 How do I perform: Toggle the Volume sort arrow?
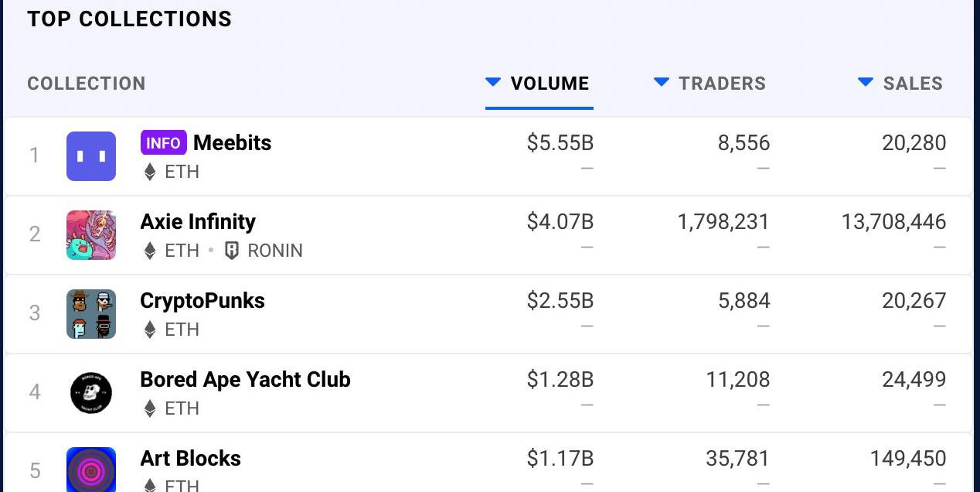coord(493,82)
